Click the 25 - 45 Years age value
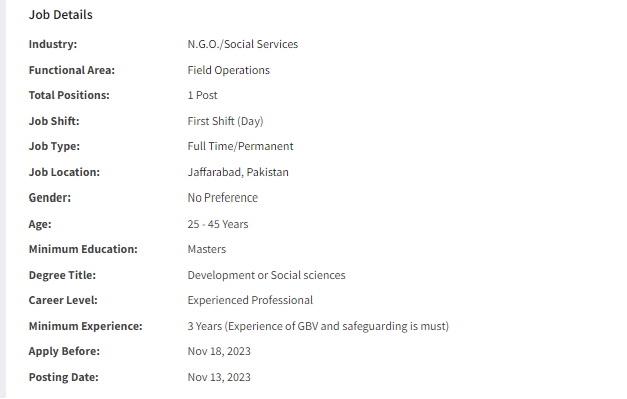The height and width of the screenshot is (399, 627). (x=218, y=224)
